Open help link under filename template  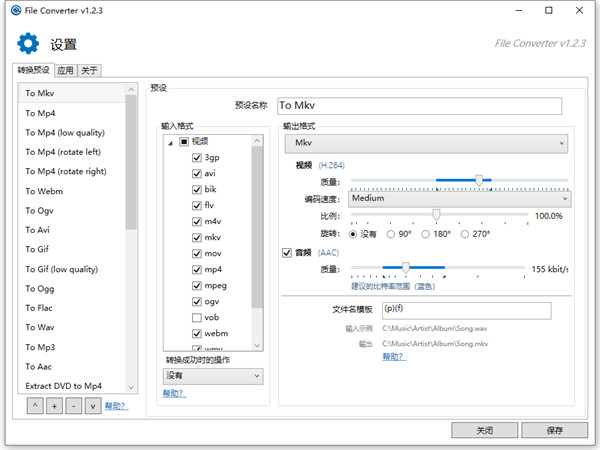pos(394,357)
